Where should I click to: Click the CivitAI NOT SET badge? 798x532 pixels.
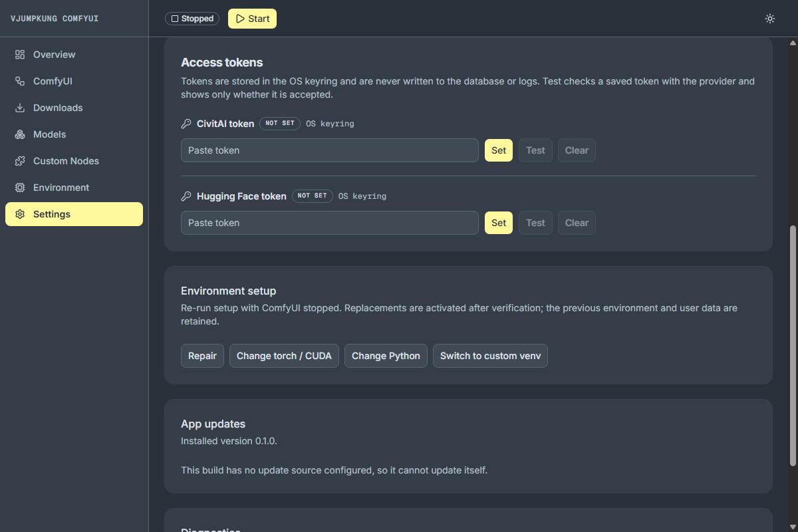click(280, 124)
